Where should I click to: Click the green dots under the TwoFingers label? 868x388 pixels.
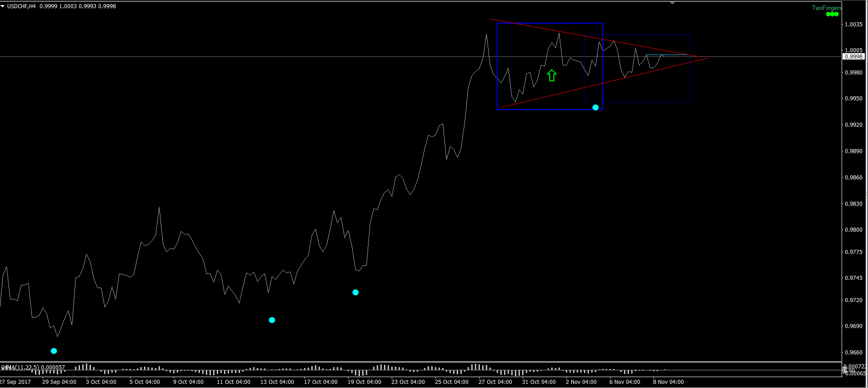832,15
